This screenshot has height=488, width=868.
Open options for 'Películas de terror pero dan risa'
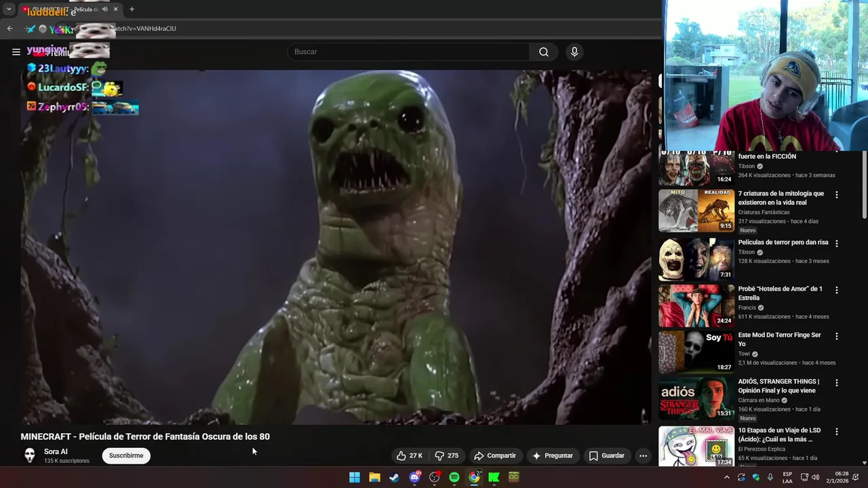click(836, 243)
